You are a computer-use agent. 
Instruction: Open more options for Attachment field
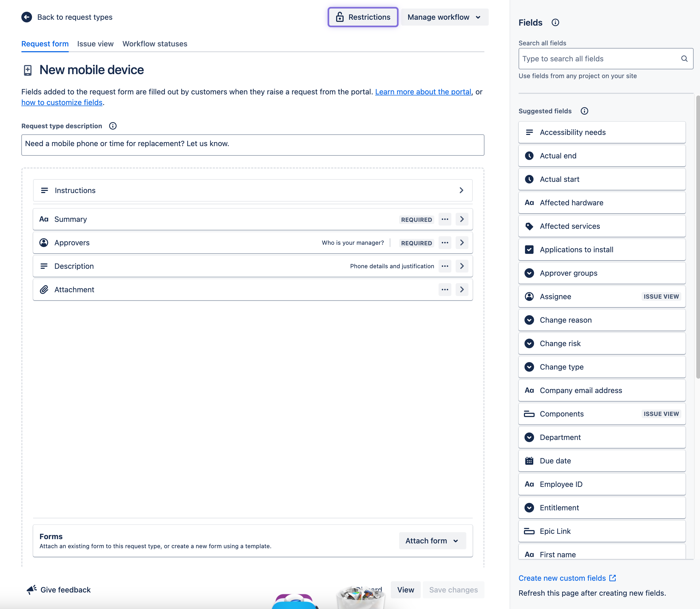(x=445, y=290)
